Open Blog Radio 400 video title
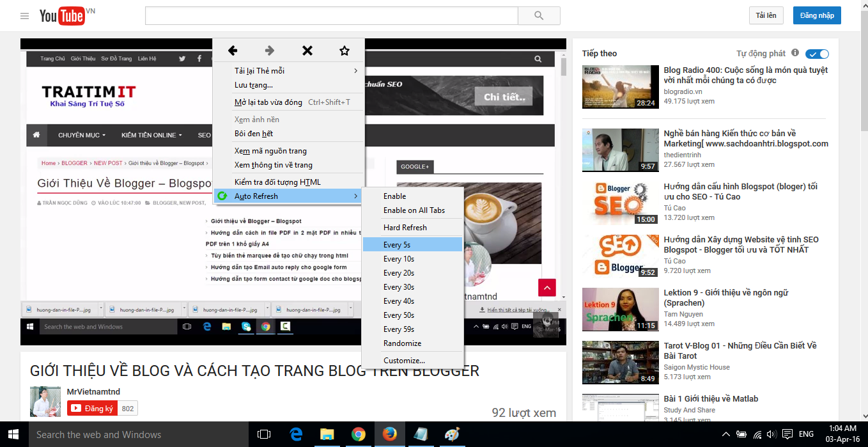The width and height of the screenshot is (868, 447). click(745, 75)
